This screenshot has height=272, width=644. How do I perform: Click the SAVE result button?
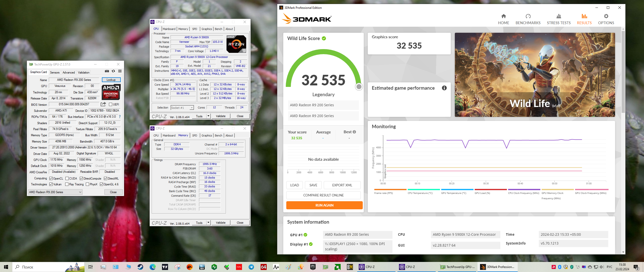[x=313, y=185]
